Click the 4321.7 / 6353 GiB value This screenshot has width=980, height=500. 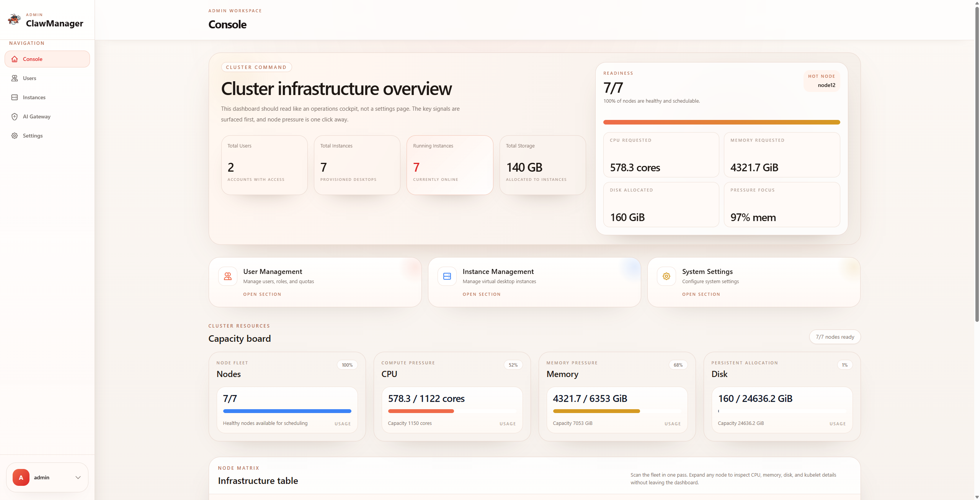coord(590,398)
